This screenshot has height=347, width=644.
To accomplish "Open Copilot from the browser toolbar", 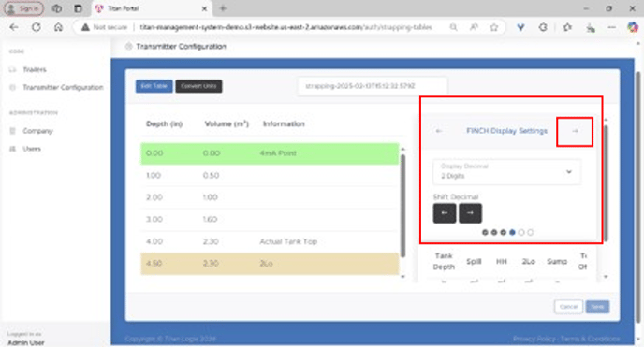I will 633,27.
